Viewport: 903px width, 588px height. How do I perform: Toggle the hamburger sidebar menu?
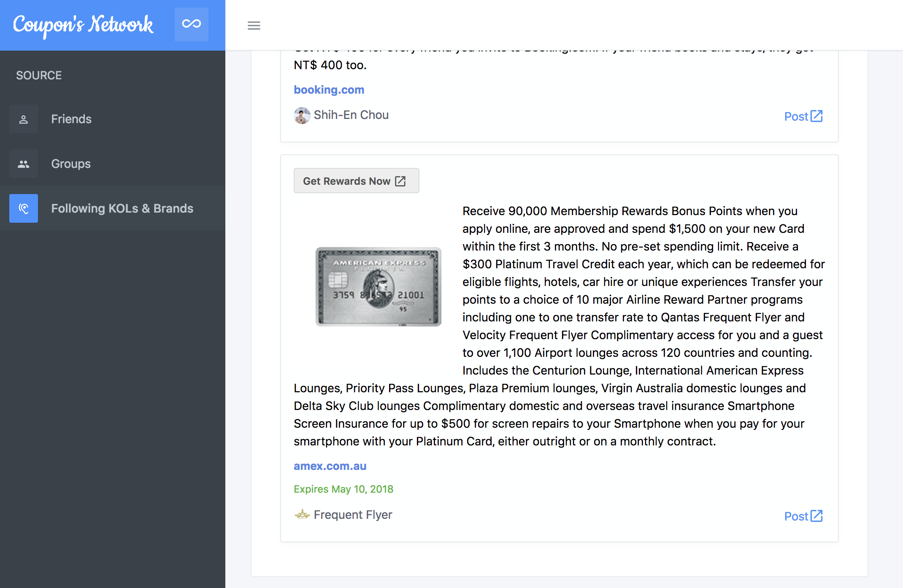[x=254, y=25]
